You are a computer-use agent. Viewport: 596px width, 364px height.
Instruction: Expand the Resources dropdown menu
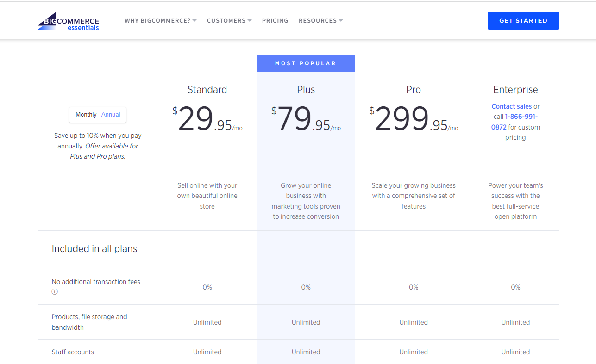pos(321,21)
